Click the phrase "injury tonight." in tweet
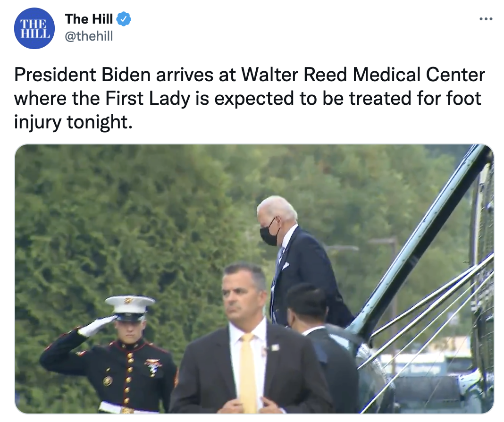 [73, 122]
